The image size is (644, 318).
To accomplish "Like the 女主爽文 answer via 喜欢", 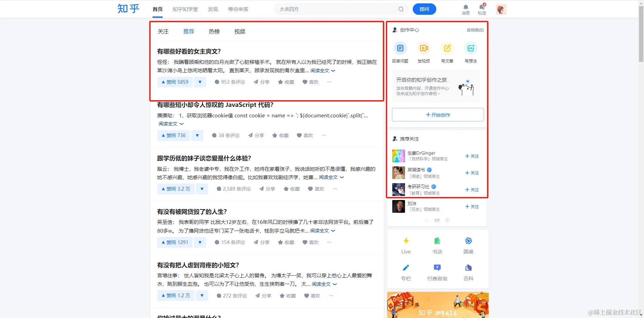I will tap(311, 82).
